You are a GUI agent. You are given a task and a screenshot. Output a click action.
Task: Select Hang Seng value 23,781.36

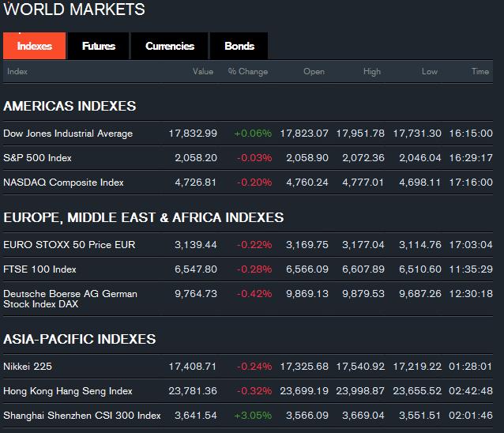(x=193, y=391)
